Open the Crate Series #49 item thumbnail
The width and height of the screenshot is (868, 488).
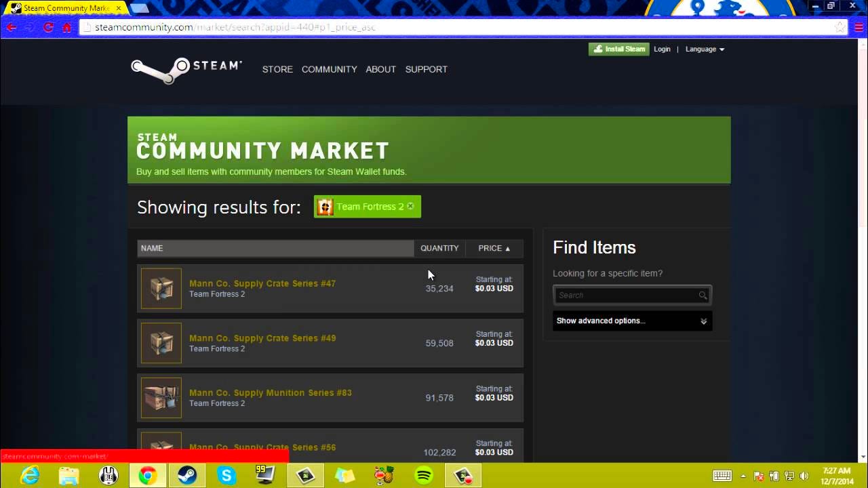pyautogui.click(x=161, y=343)
